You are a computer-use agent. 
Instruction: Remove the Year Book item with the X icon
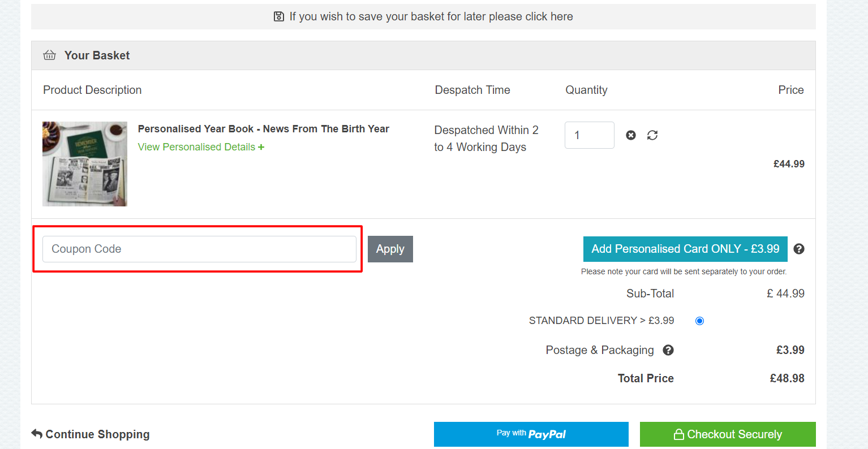(631, 135)
